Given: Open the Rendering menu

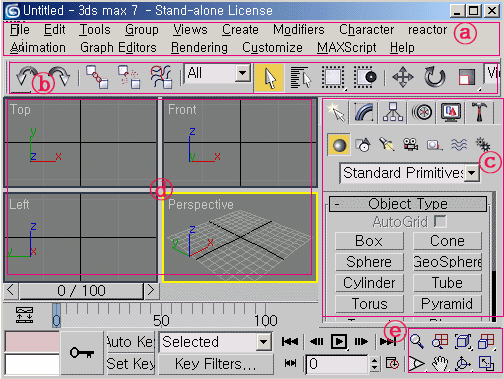Looking at the screenshot, I should point(199,48).
